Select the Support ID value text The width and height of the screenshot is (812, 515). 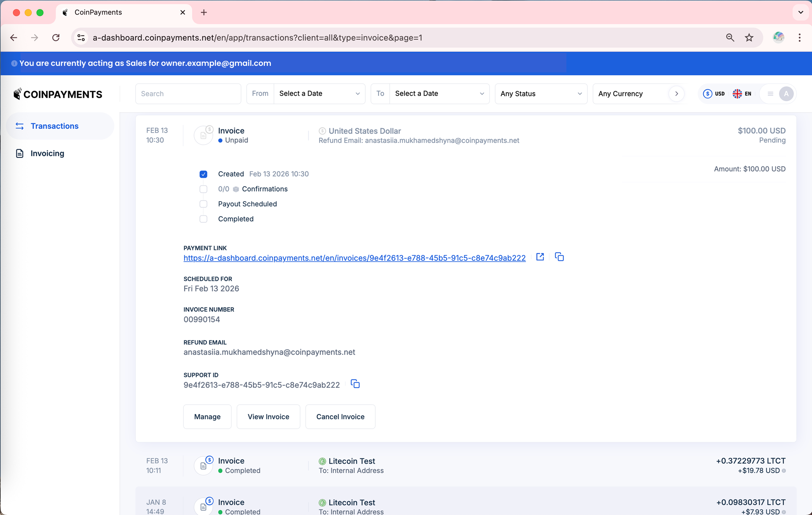[x=261, y=385]
